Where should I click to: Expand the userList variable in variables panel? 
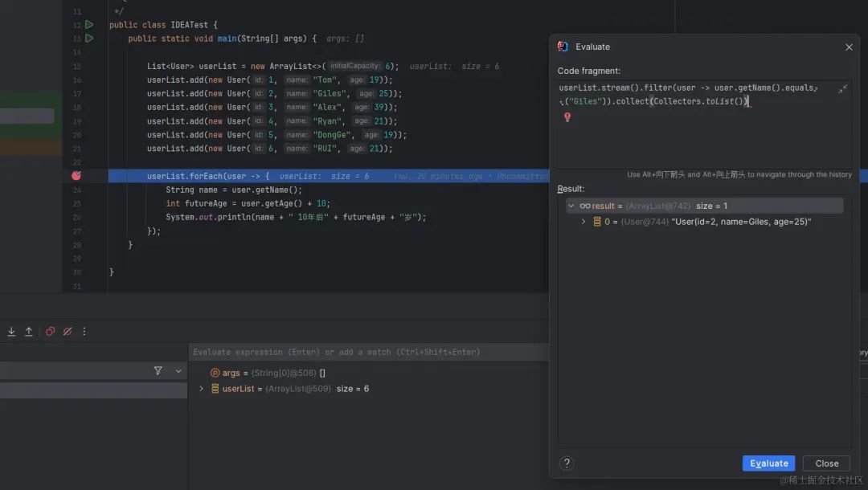pos(200,388)
